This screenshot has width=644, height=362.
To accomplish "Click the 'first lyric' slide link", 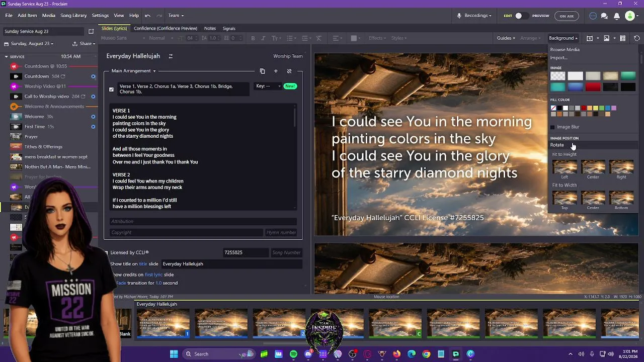I will click(x=154, y=275).
